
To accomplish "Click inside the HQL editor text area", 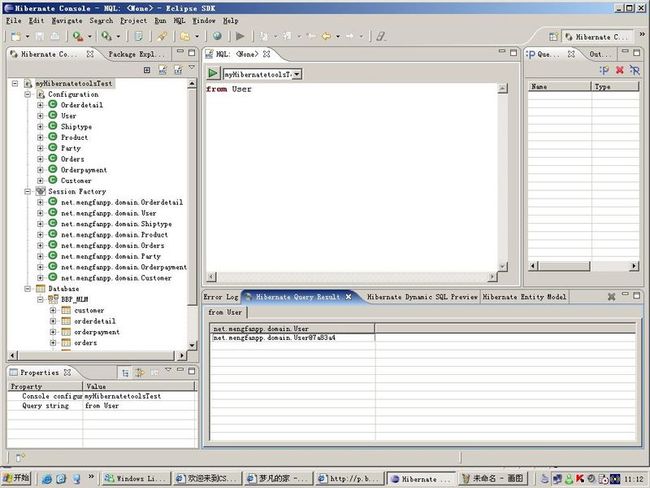I will pos(352,178).
